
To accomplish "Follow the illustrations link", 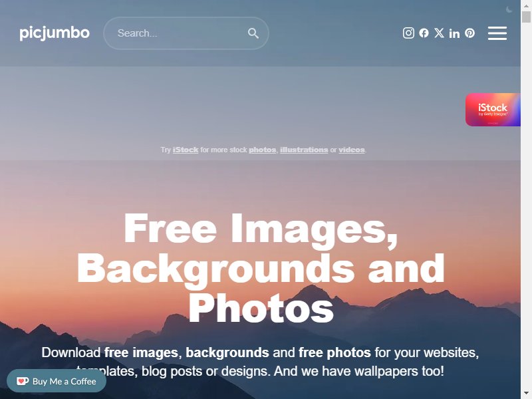I will pos(304,150).
